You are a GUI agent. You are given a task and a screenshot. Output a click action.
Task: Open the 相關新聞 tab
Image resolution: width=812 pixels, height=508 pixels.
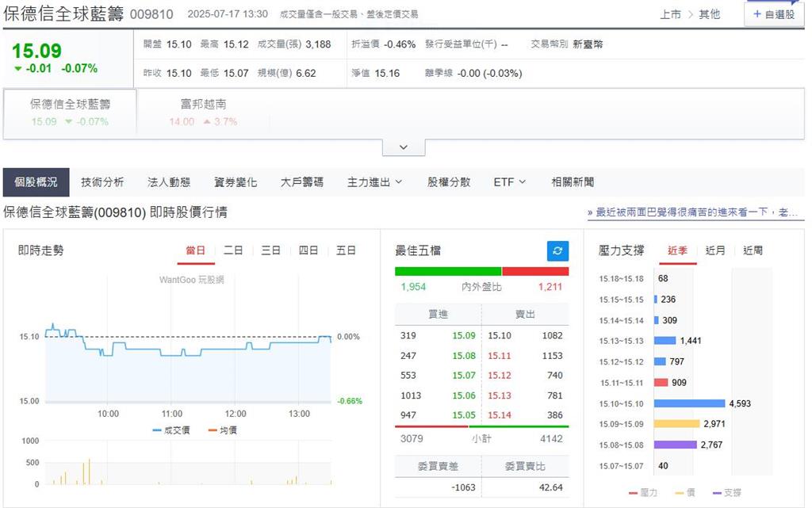[x=573, y=182]
